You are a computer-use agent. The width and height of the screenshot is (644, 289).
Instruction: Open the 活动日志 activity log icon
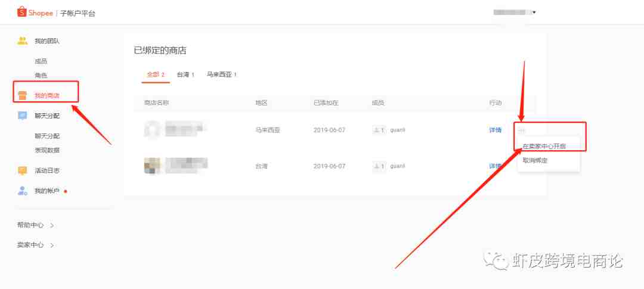click(x=23, y=170)
